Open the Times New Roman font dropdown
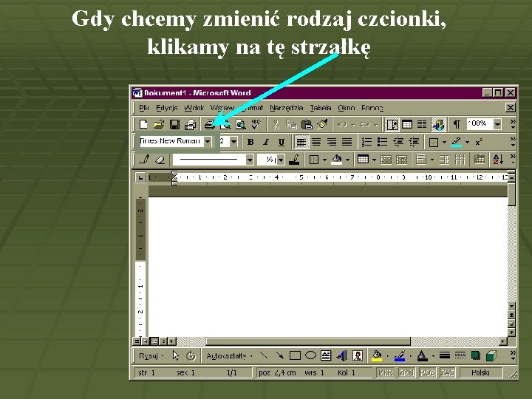The width and height of the screenshot is (532, 399). [x=208, y=141]
